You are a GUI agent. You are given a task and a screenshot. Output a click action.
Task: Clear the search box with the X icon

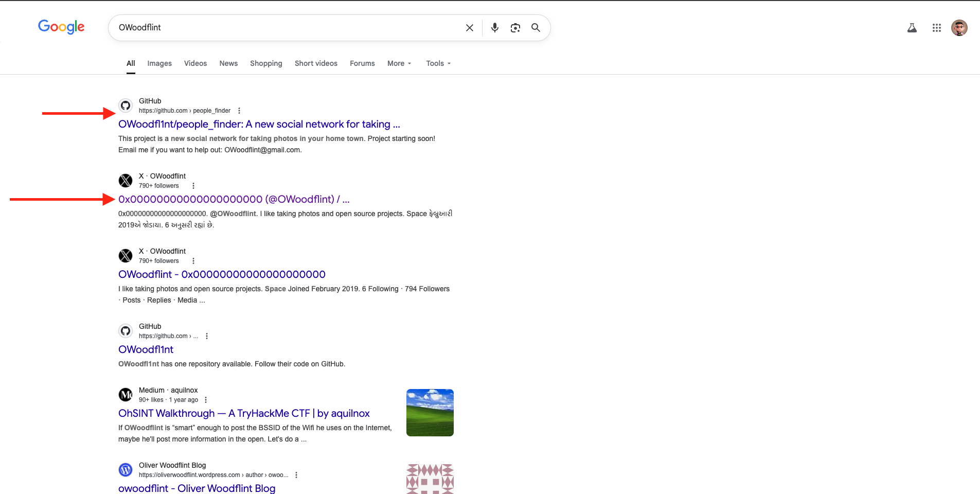click(x=469, y=28)
